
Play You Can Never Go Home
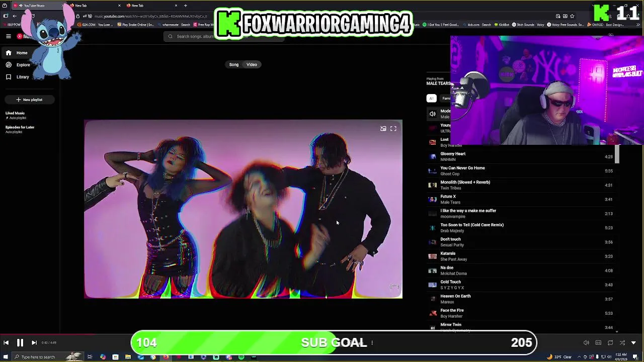pos(521,171)
